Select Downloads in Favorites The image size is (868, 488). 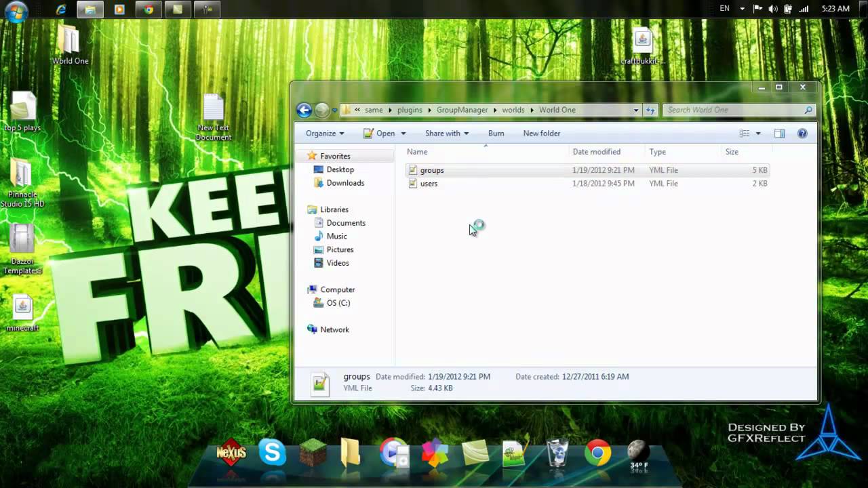pos(345,183)
